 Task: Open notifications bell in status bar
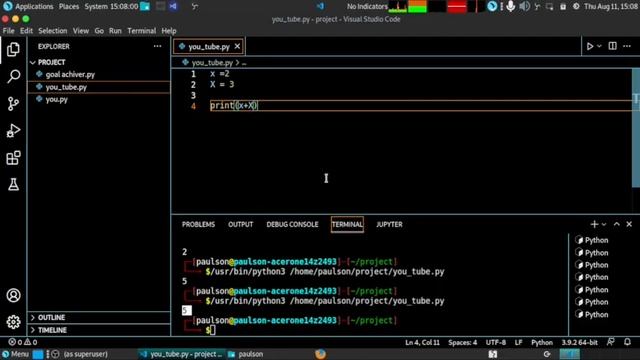627,342
